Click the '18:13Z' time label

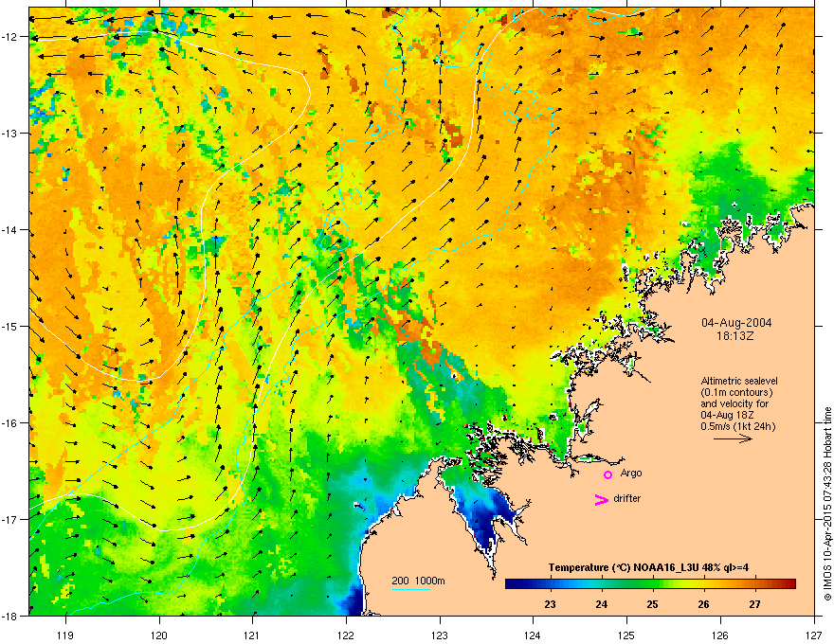(735, 336)
